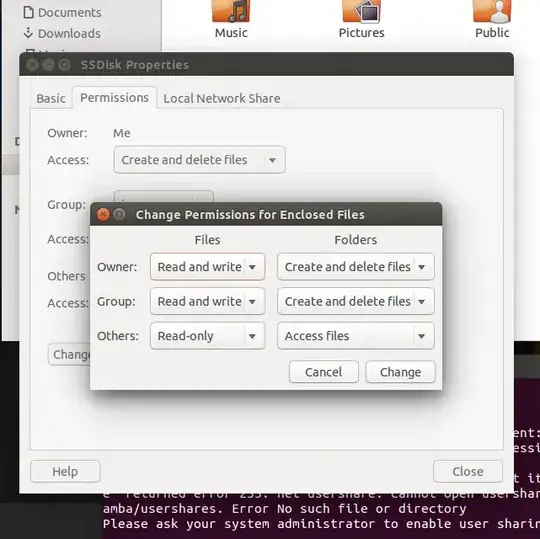Click the SSDisk Properties window close button
Image resolution: width=540 pixels, height=539 pixels.
[x=33, y=65]
